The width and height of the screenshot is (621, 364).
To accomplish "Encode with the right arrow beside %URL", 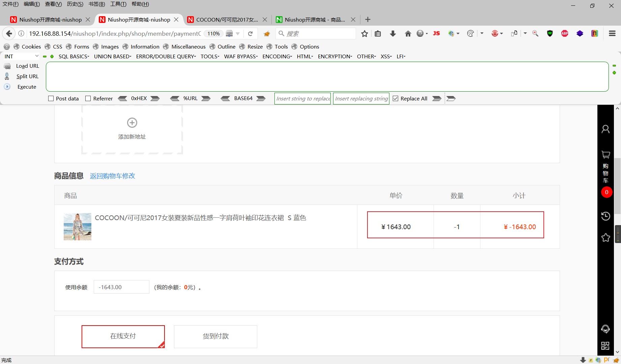I will tap(206, 98).
